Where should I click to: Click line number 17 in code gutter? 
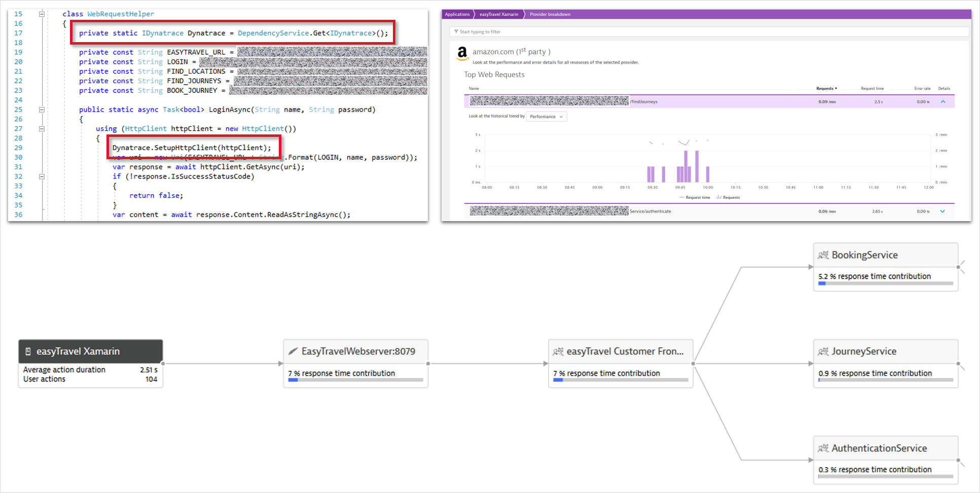[x=18, y=33]
